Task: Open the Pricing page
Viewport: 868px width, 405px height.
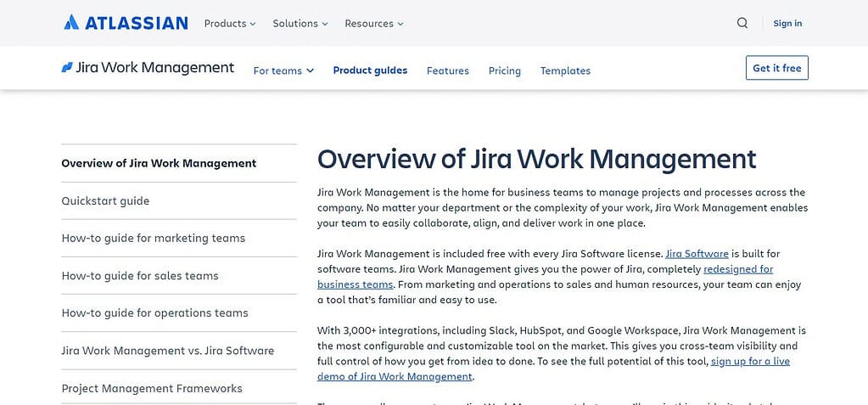Action: tap(504, 70)
